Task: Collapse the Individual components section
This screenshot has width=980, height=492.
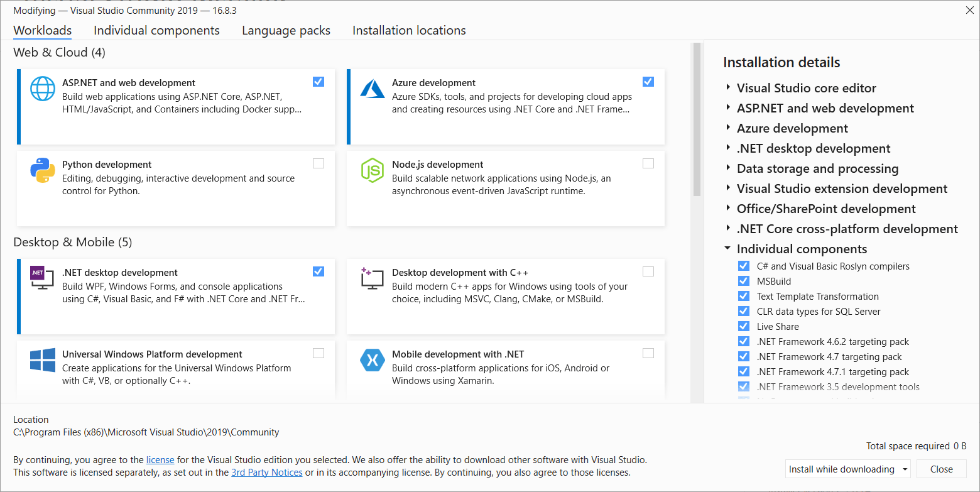Action: 728,249
